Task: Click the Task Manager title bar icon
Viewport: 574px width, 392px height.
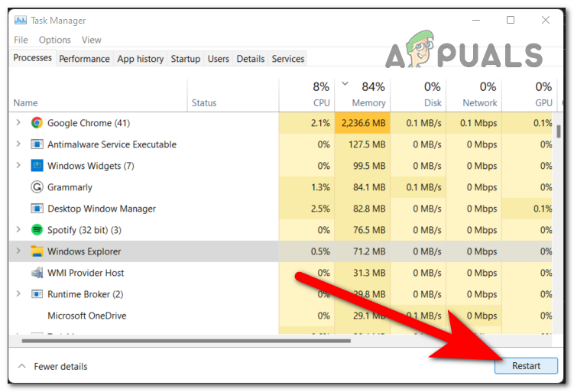Action: click(x=21, y=20)
